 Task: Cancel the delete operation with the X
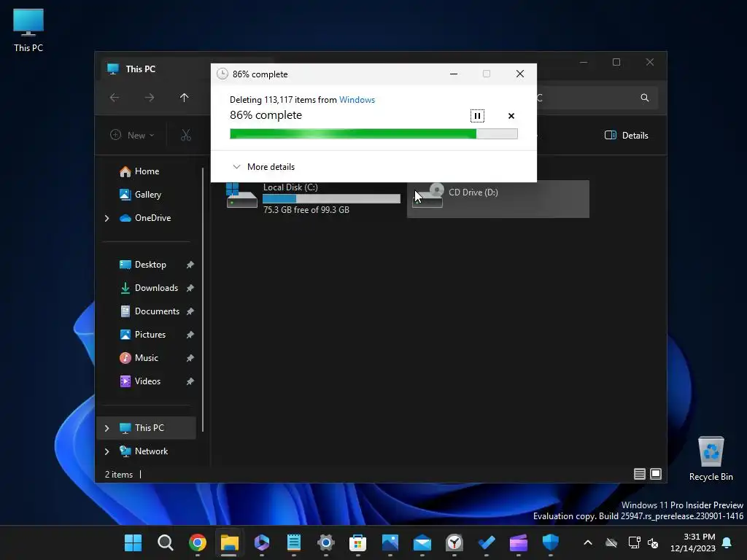point(511,116)
